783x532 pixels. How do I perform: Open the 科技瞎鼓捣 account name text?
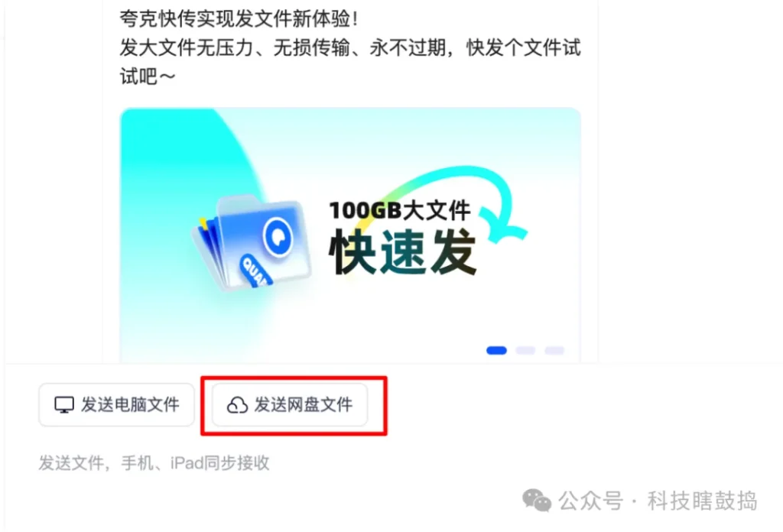tap(702, 501)
